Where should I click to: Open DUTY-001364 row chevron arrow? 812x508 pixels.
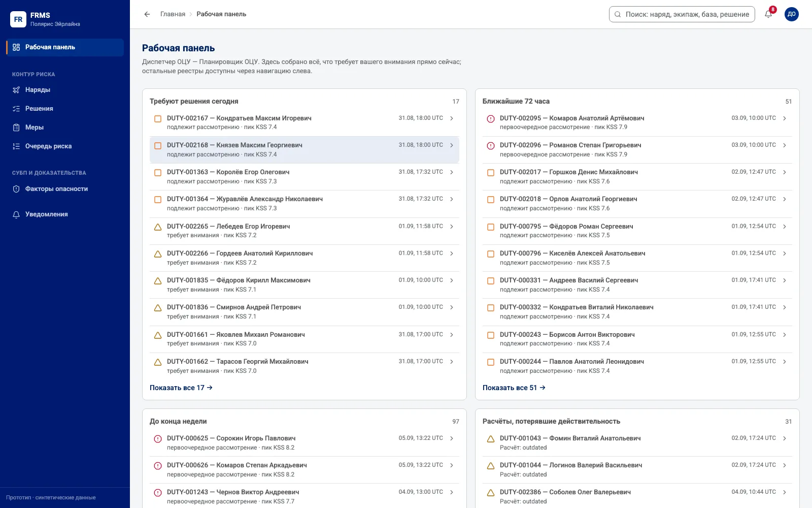(452, 199)
